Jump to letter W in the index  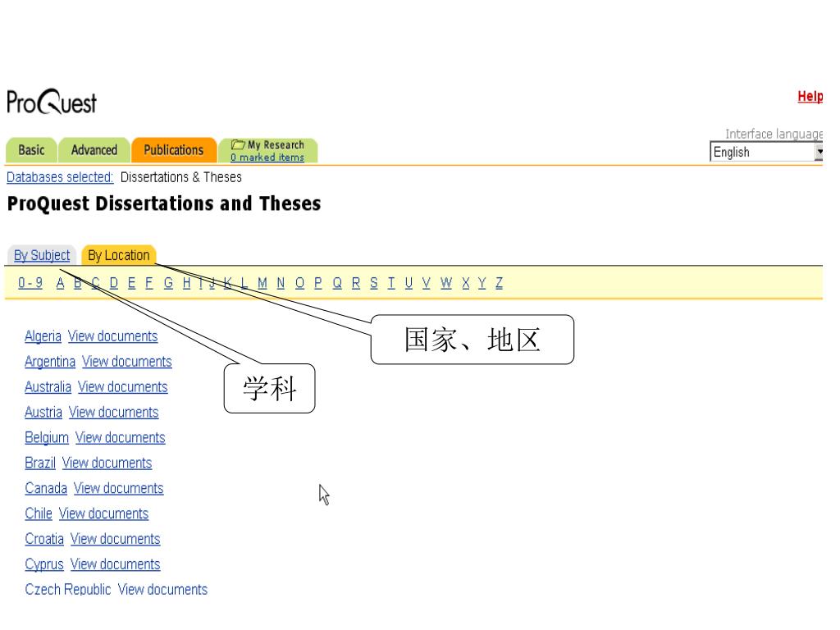click(x=445, y=283)
